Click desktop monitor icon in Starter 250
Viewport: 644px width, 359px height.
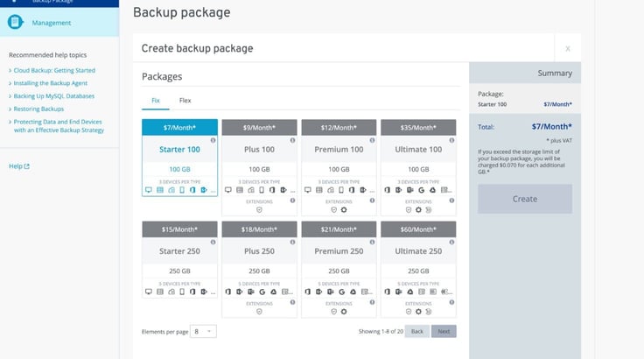(149, 292)
